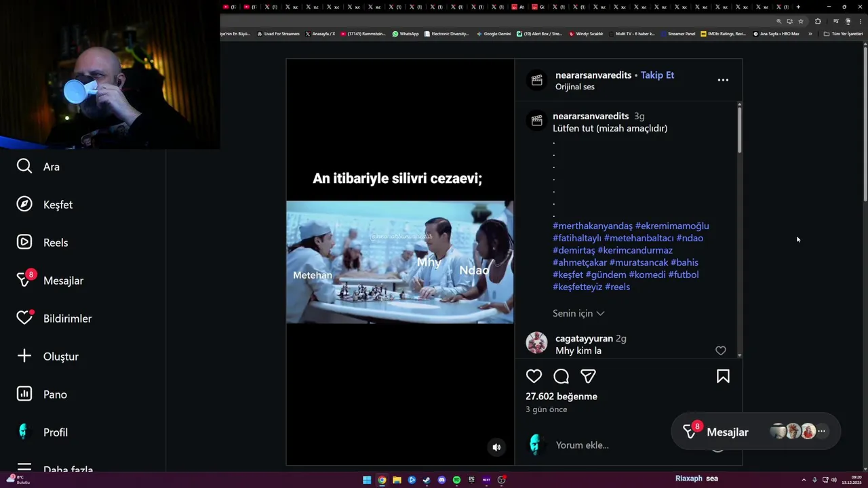868x488 pixels.
Task: Open Spotify from the taskbar
Action: click(456, 480)
